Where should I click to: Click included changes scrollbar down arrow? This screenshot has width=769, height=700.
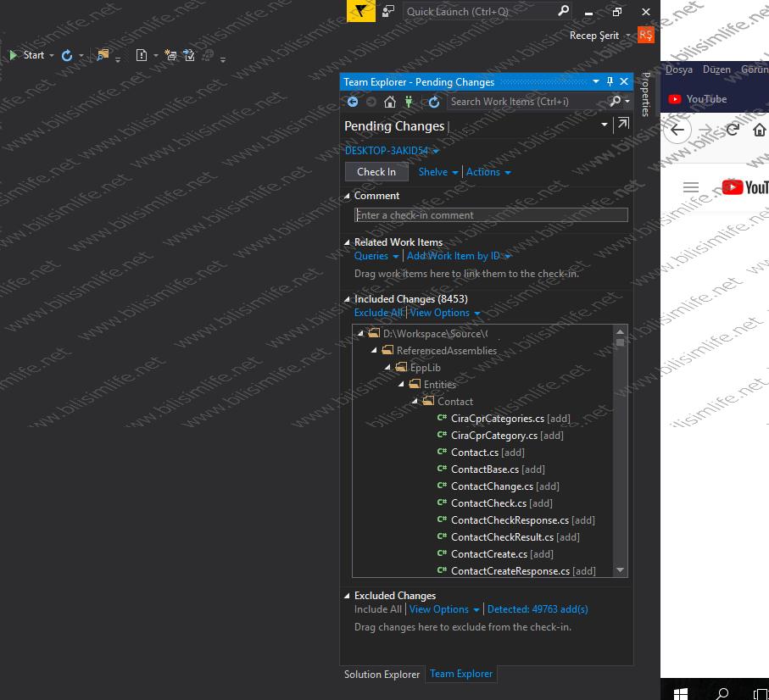[620, 570]
